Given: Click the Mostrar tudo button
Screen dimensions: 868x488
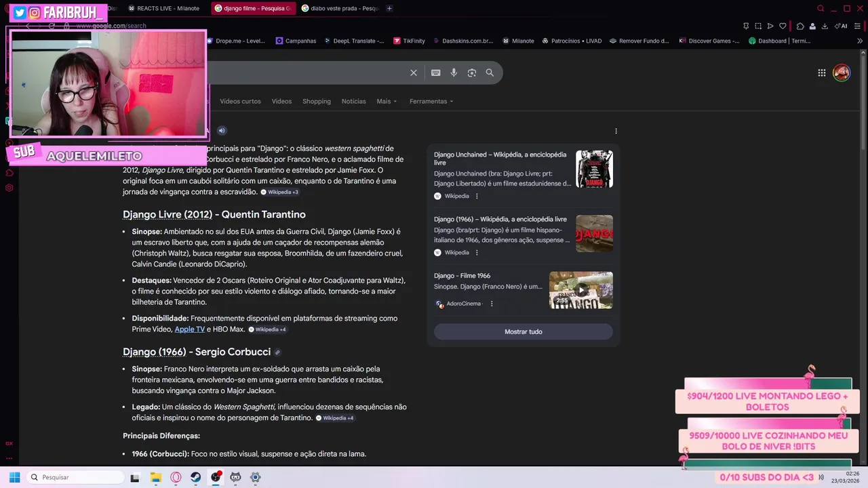Looking at the screenshot, I should click(x=523, y=332).
